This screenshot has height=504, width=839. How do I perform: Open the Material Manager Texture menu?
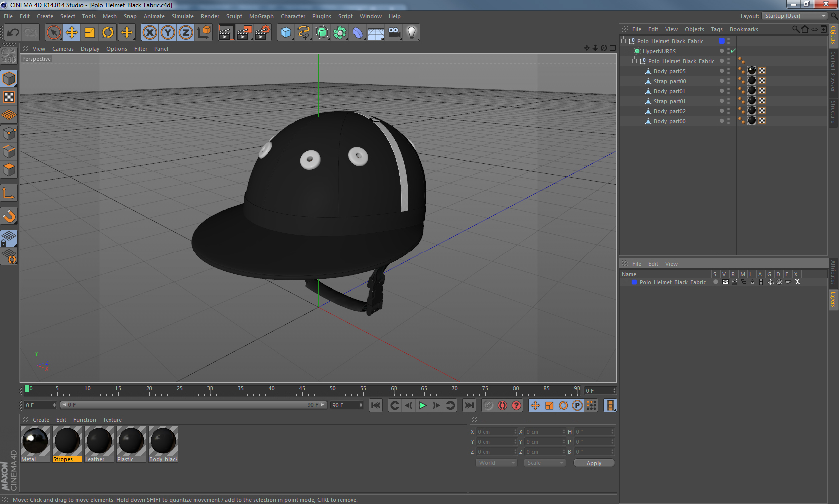[112, 420]
